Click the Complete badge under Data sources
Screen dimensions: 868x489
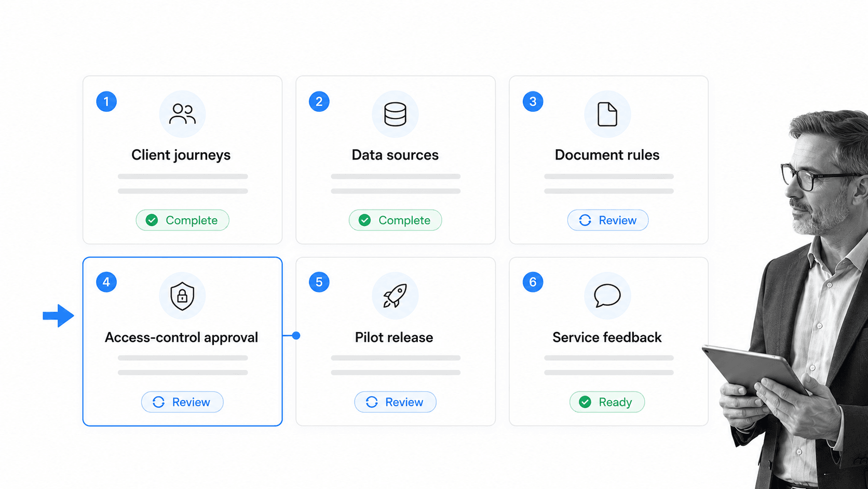(x=395, y=220)
